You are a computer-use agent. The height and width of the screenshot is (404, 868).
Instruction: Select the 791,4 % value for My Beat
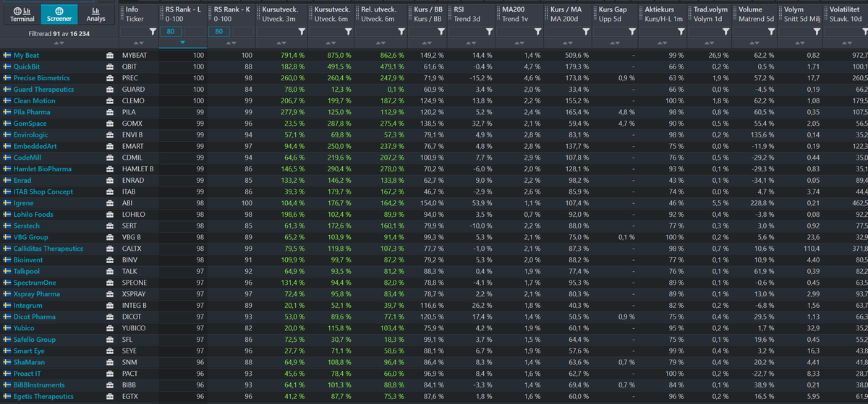click(x=292, y=55)
